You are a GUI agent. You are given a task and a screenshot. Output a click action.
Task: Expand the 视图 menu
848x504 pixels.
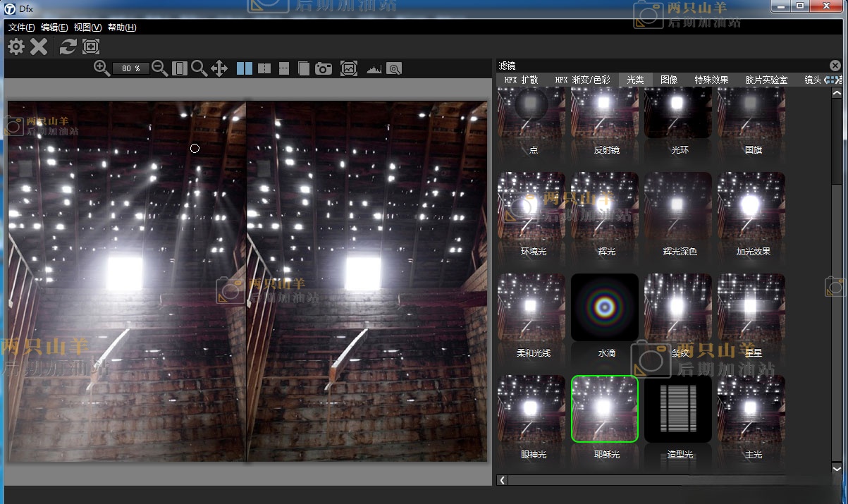87,27
